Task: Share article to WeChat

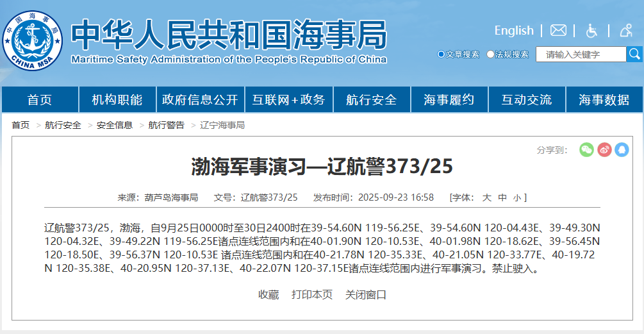Action: click(586, 149)
